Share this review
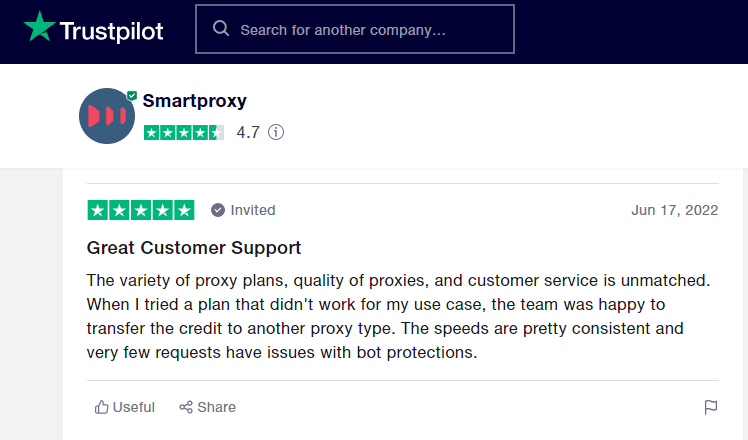Screen dimensions: 748x440 coord(208,407)
